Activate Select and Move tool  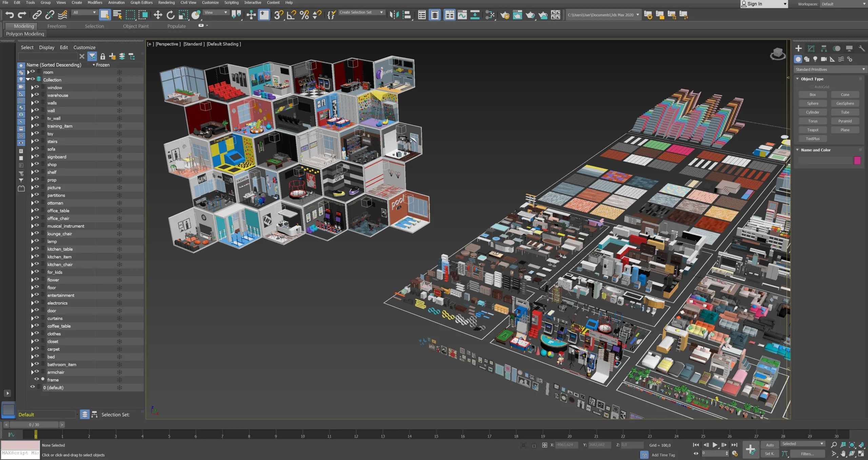coord(158,15)
